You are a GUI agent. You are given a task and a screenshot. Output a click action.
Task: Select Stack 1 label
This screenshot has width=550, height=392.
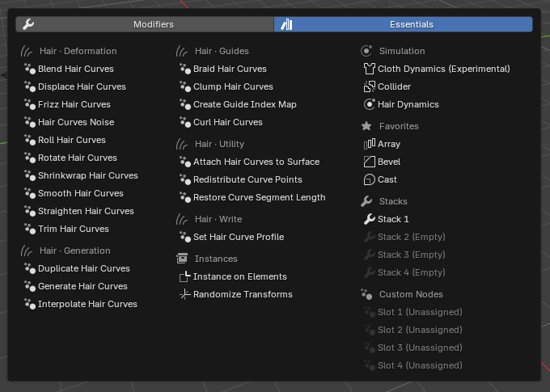pyautogui.click(x=393, y=219)
